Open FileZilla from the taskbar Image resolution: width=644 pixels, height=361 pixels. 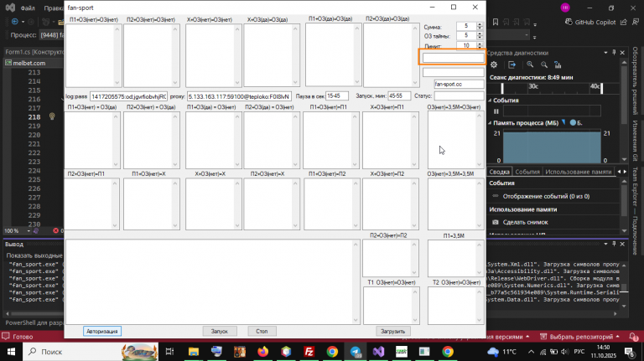(x=309, y=352)
